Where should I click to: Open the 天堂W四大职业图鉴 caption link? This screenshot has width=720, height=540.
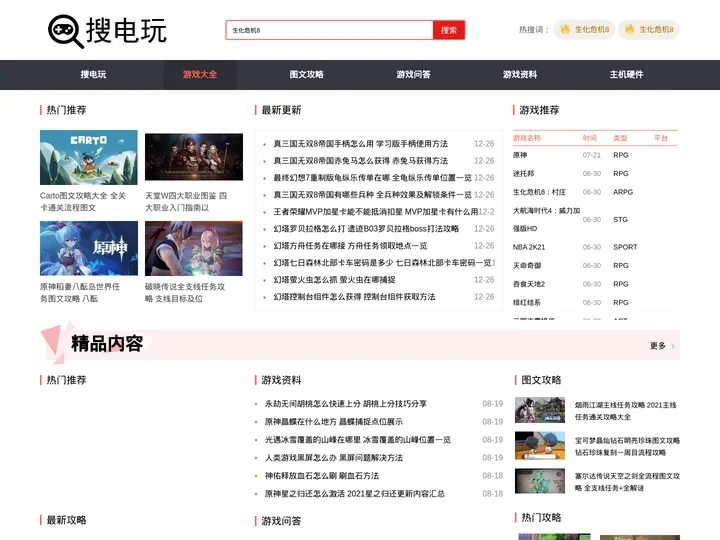click(x=186, y=202)
